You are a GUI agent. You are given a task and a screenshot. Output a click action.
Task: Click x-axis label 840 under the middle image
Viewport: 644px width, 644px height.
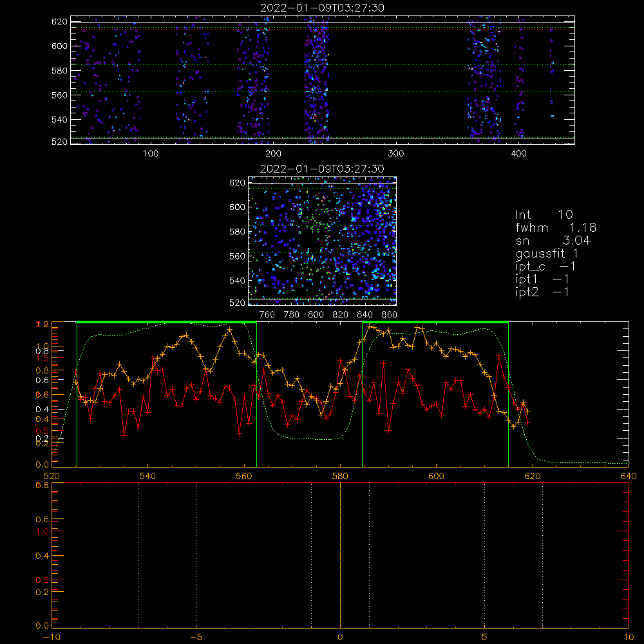(365, 315)
